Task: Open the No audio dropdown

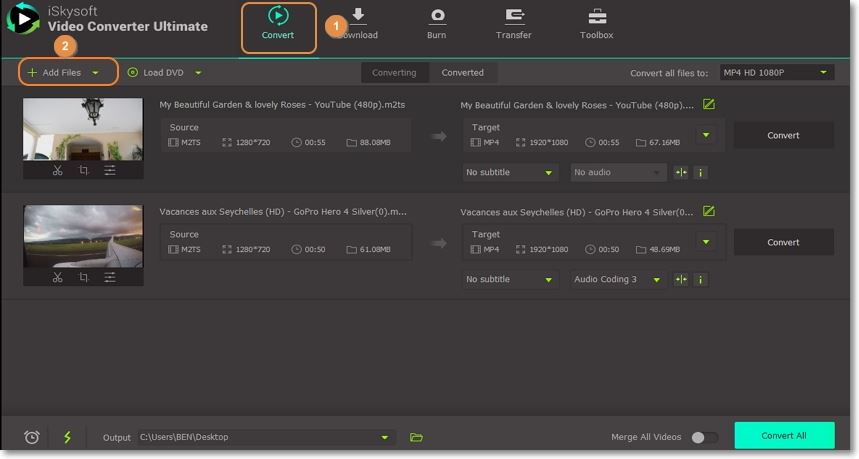Action: pyautogui.click(x=618, y=173)
